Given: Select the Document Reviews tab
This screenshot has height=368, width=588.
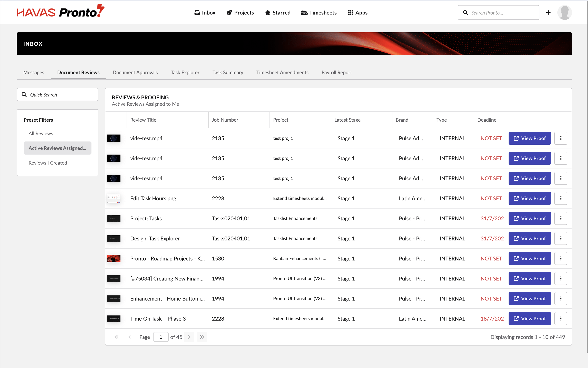Looking at the screenshot, I should (x=78, y=72).
